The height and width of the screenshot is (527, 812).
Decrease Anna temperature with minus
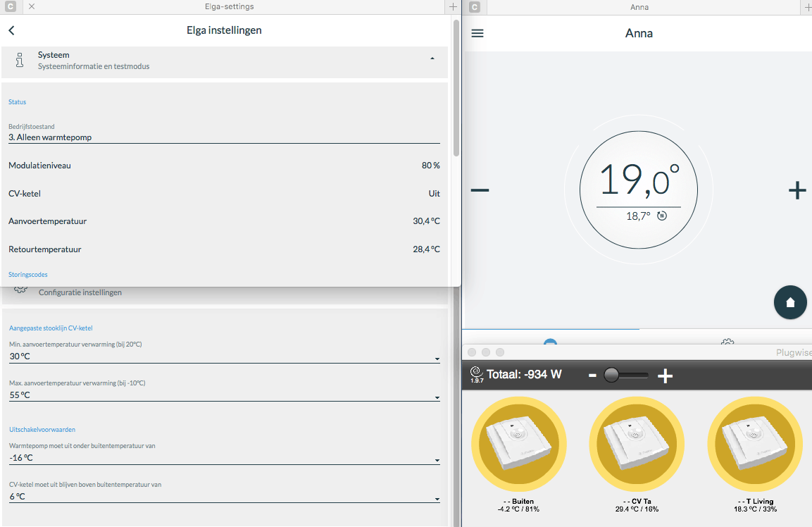pyautogui.click(x=480, y=190)
